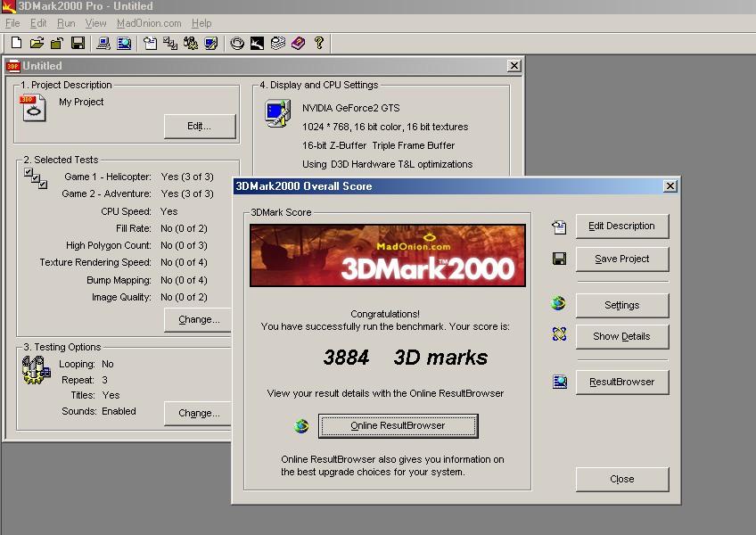Click the stacked discs toolbar icon
The width and height of the screenshot is (756, 535).
[278, 43]
